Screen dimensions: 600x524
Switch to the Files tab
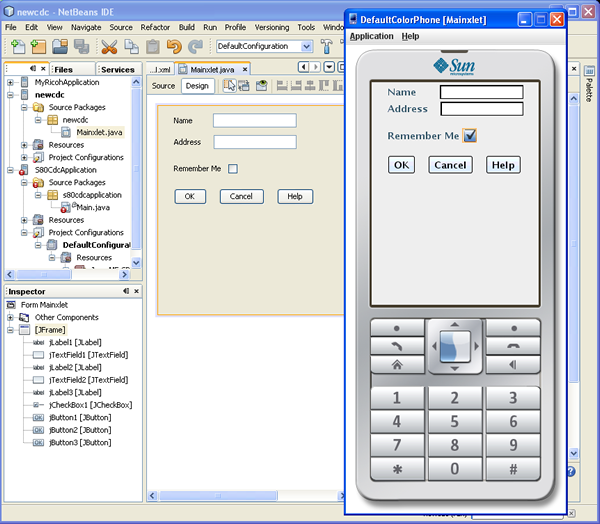click(64, 69)
